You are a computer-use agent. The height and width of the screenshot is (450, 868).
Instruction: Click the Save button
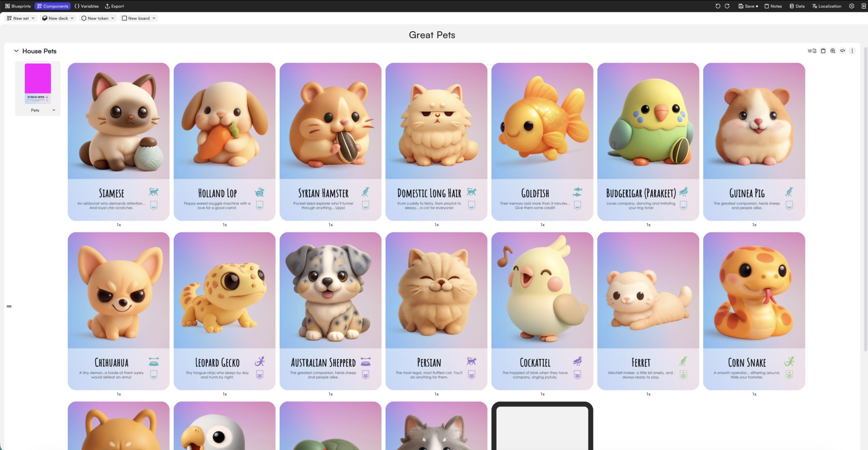tap(748, 6)
